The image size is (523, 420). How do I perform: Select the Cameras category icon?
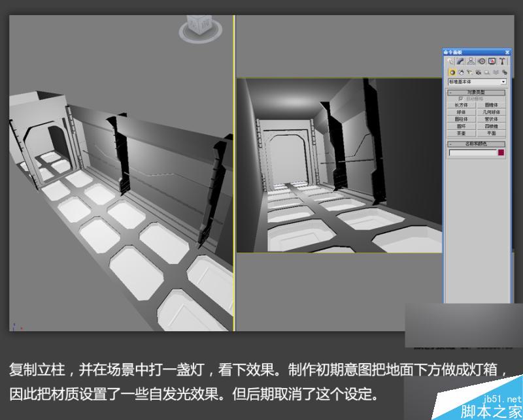pos(480,72)
